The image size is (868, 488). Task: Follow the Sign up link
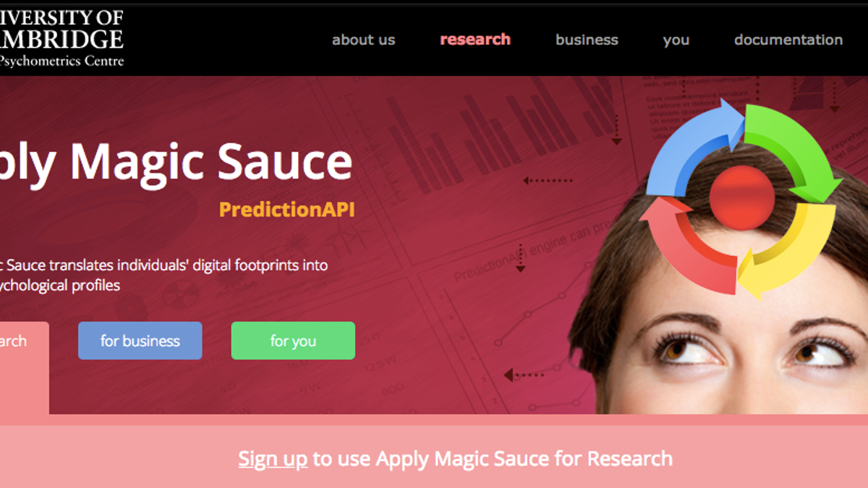tap(273, 458)
